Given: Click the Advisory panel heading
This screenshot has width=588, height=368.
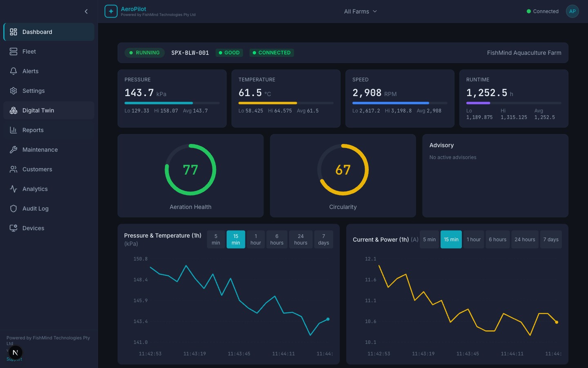Looking at the screenshot, I should click(x=441, y=145).
